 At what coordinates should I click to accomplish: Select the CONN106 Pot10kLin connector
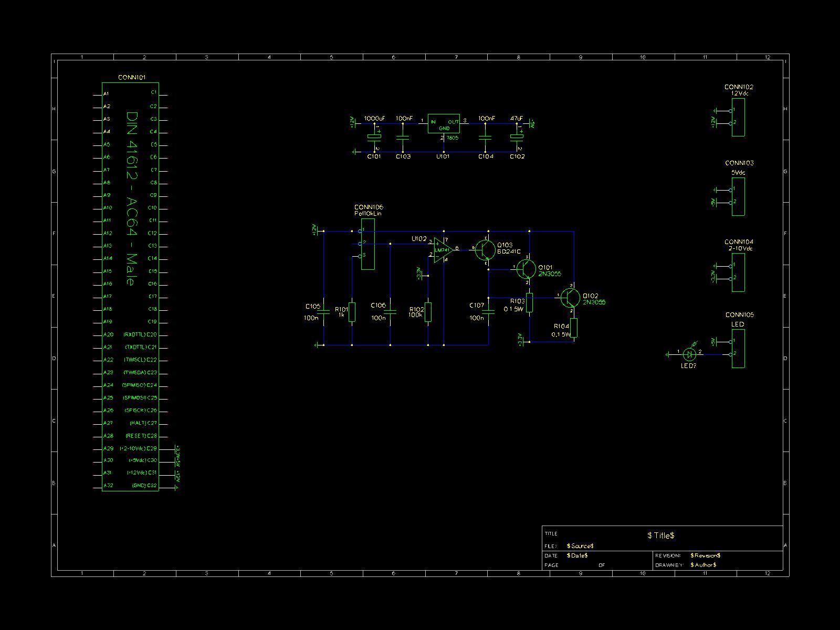pyautogui.click(x=368, y=244)
